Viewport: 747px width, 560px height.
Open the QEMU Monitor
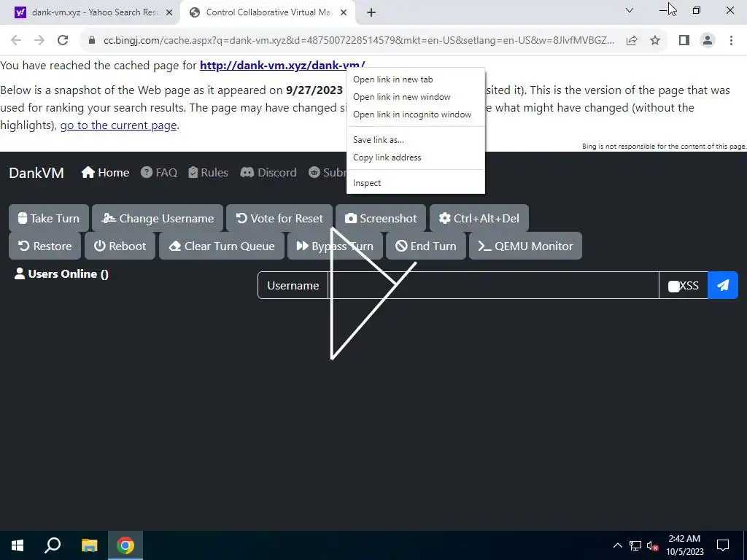(525, 246)
